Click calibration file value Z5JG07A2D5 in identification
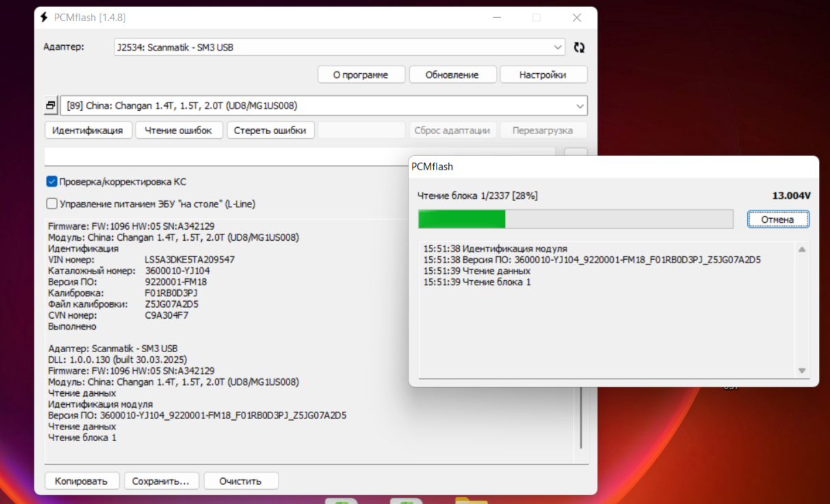830x504 pixels. click(171, 304)
